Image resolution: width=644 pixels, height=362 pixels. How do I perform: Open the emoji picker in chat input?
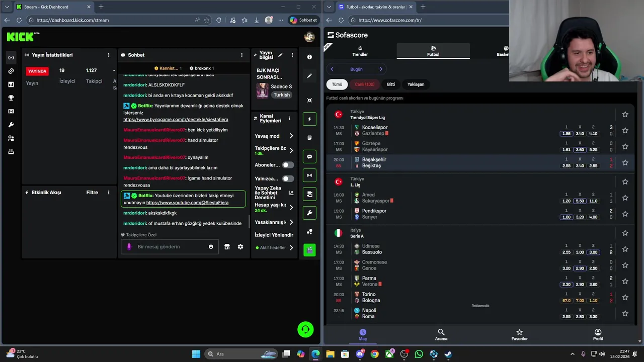211,247
